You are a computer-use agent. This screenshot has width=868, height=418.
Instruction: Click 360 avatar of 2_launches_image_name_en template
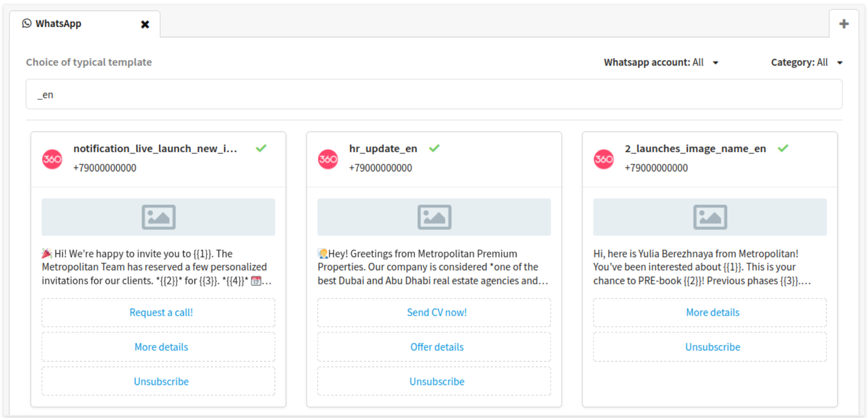click(x=604, y=159)
